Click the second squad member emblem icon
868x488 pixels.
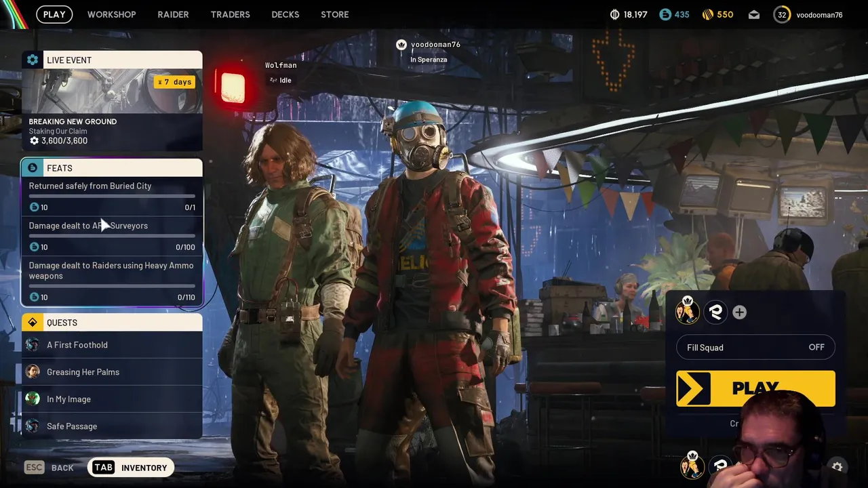715,312
